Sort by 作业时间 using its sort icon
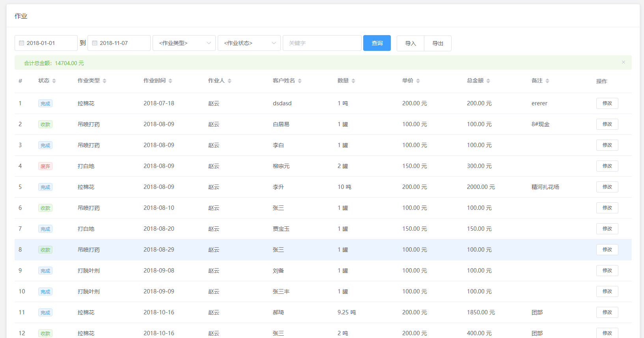The width and height of the screenshot is (644, 338). [170, 81]
